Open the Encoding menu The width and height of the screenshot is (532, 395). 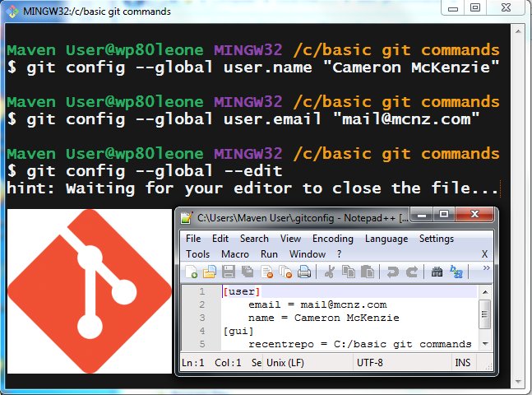point(332,239)
